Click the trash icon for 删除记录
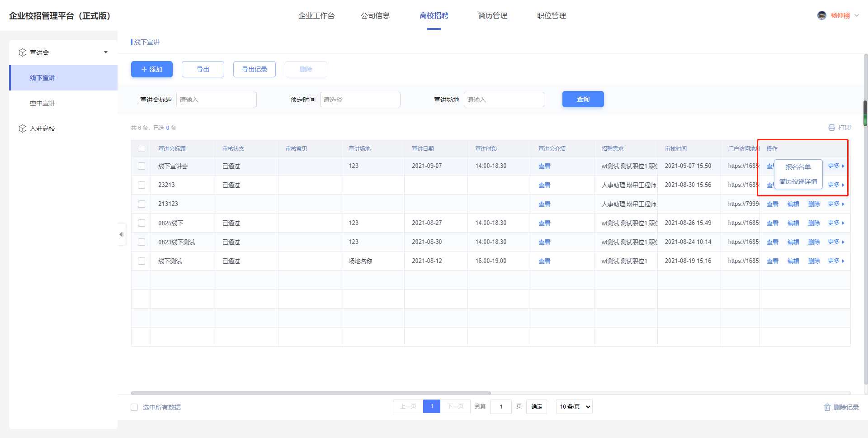Image resolution: width=868 pixels, height=438 pixels. pos(827,407)
